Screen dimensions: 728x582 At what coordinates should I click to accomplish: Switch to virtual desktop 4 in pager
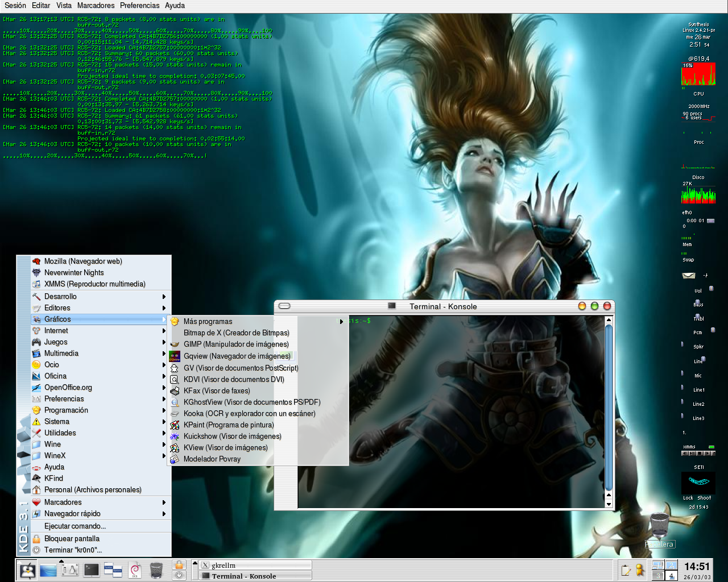point(671,576)
